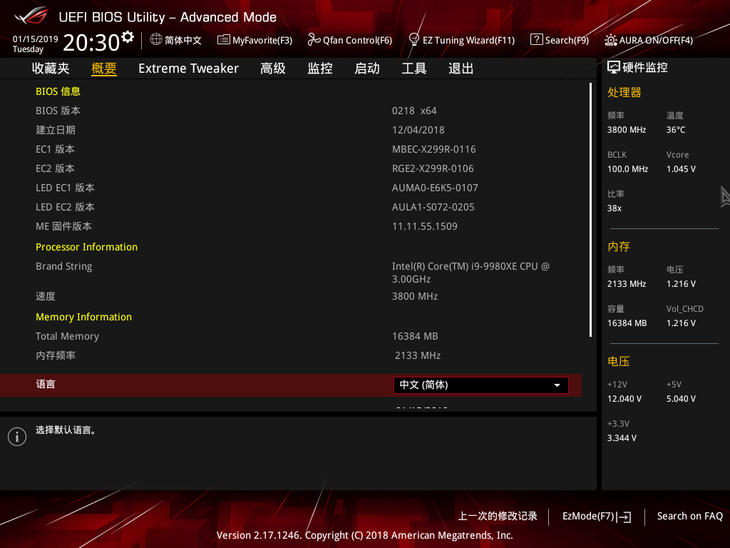Toggle AURA ON/OFF(F4) lighting
The width and height of the screenshot is (730, 548).
649,40
